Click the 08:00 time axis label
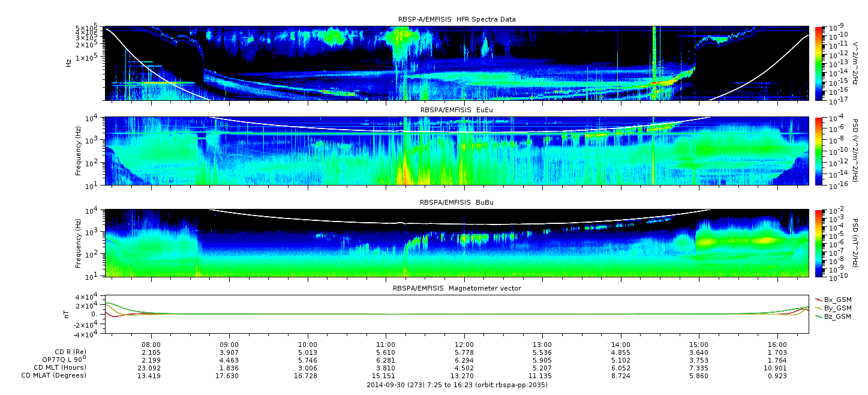 coord(151,344)
